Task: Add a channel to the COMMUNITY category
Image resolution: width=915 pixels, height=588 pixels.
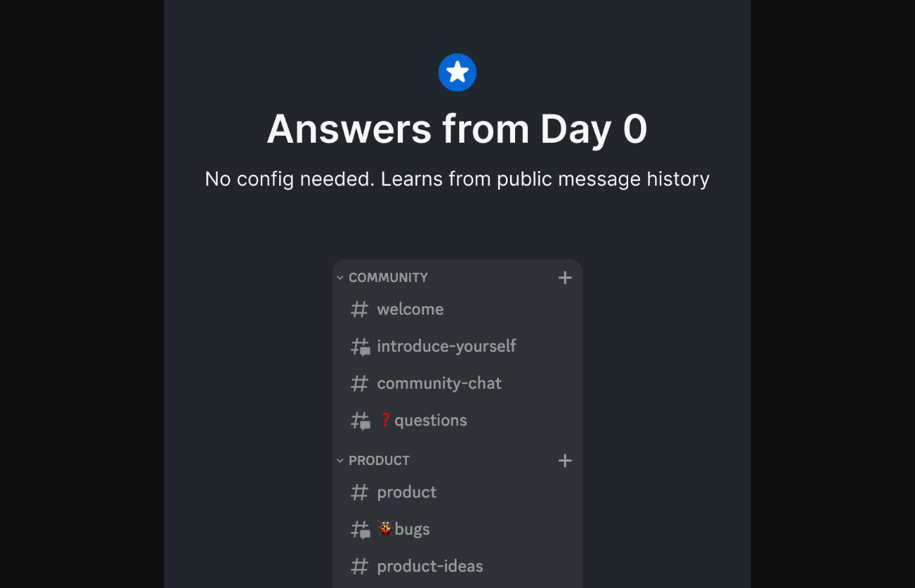Action: [x=565, y=278]
